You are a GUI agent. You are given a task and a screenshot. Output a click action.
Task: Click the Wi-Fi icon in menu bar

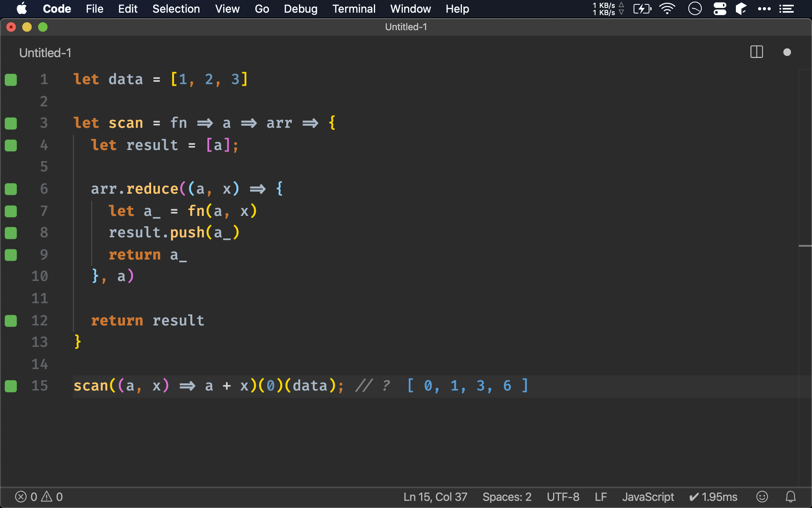[667, 8]
